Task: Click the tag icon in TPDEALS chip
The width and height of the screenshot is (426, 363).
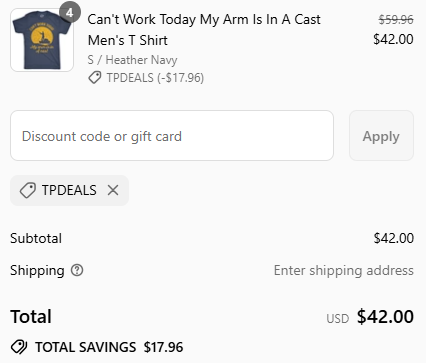Action: pyautogui.click(x=28, y=190)
